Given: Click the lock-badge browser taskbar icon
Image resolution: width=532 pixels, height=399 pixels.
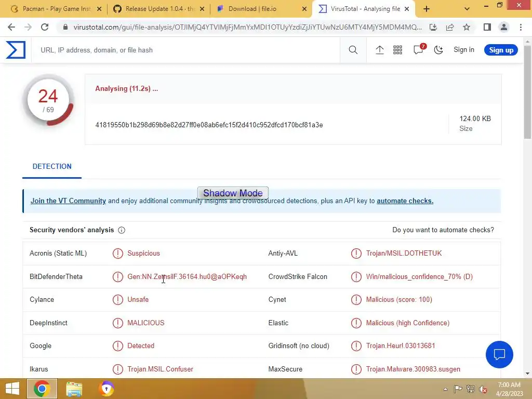Looking at the screenshot, I should (106, 389).
